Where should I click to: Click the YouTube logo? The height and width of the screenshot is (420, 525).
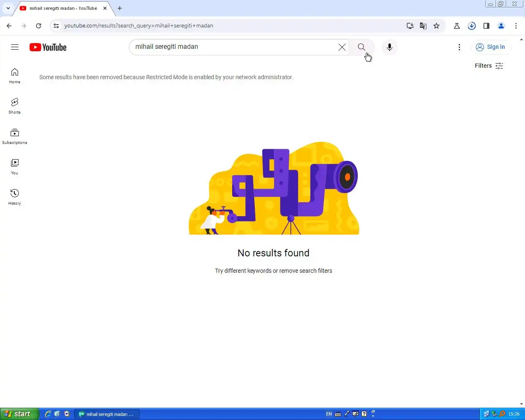(x=48, y=47)
